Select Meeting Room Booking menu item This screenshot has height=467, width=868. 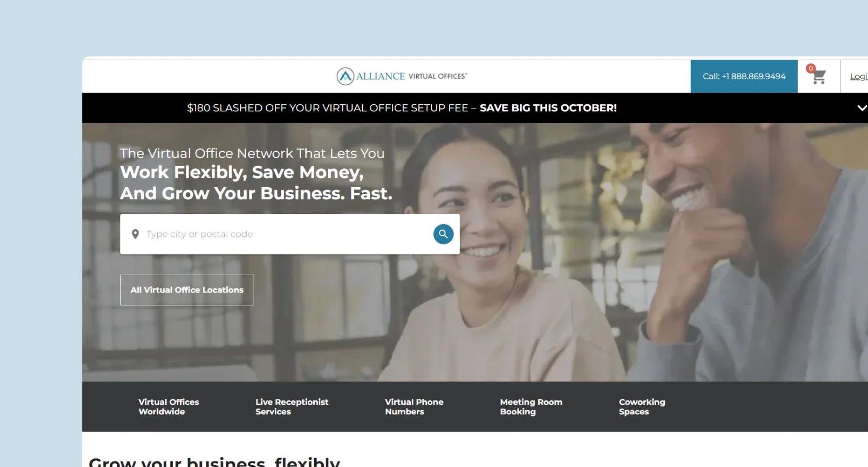tap(531, 407)
